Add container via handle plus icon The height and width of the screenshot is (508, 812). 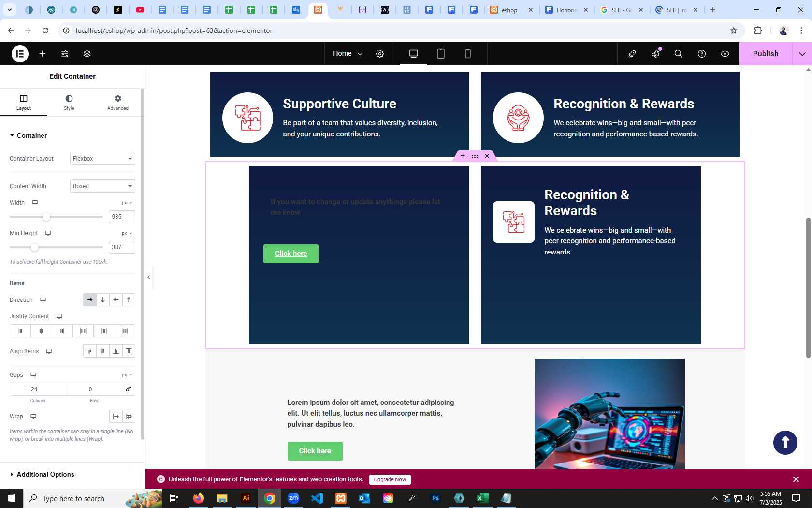[463, 156]
